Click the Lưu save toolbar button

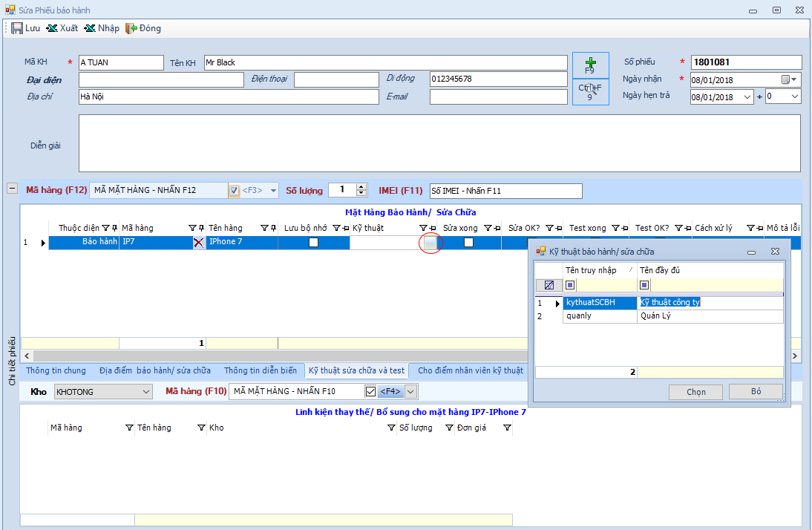pos(25,28)
